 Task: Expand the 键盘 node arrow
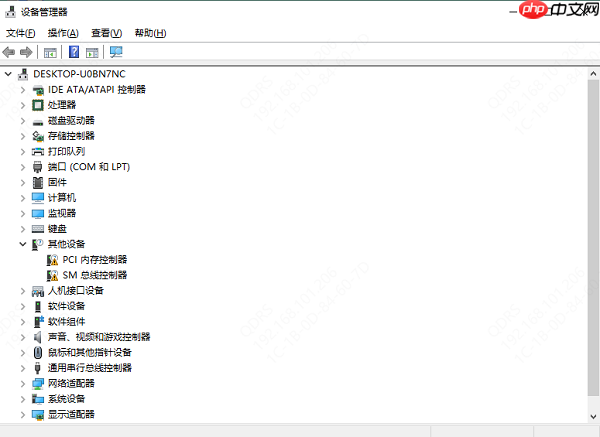pyautogui.click(x=23, y=229)
